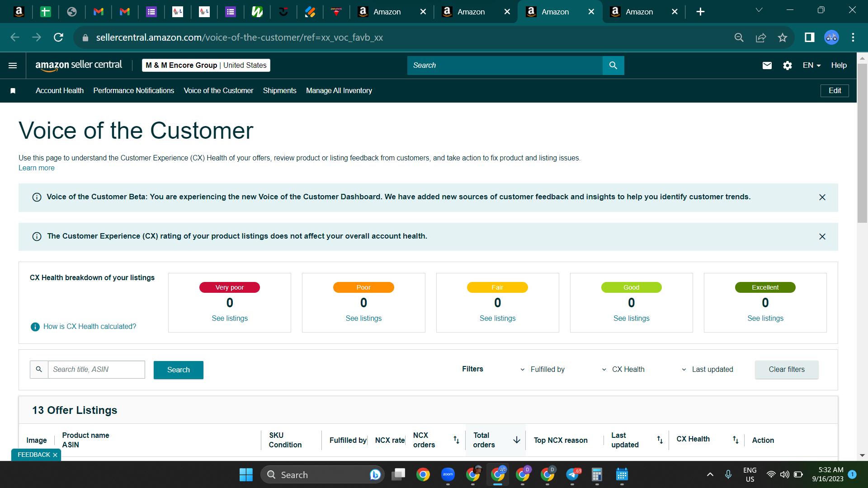Open the messages envelope icon
This screenshot has height=488, width=868.
point(767,66)
